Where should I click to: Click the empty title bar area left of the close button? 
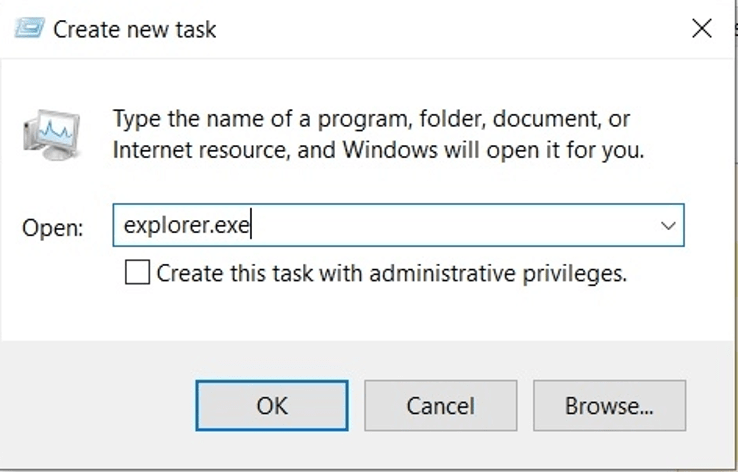(450, 28)
